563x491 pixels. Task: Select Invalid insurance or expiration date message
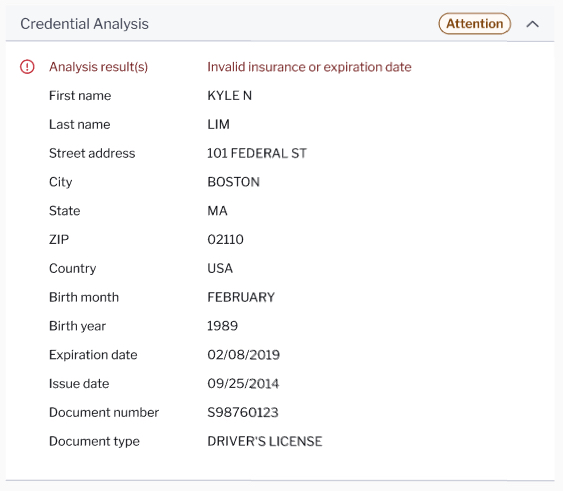tap(309, 67)
